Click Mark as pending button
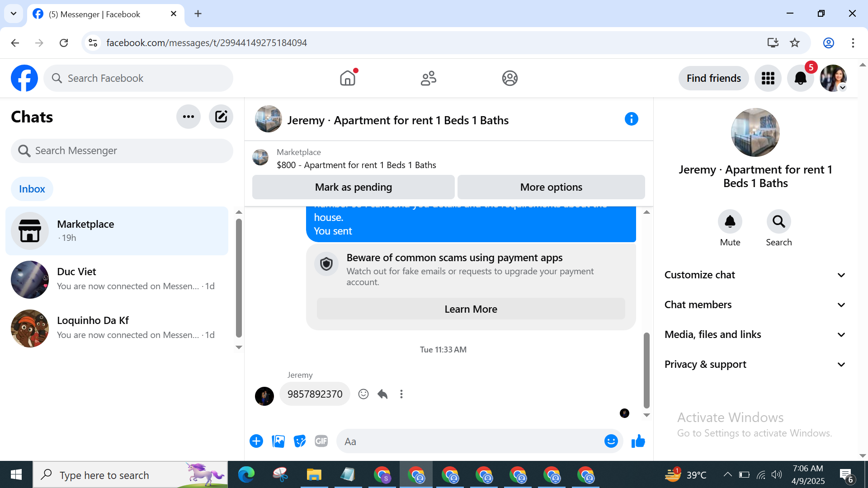This screenshot has width=868, height=488. pos(354,187)
